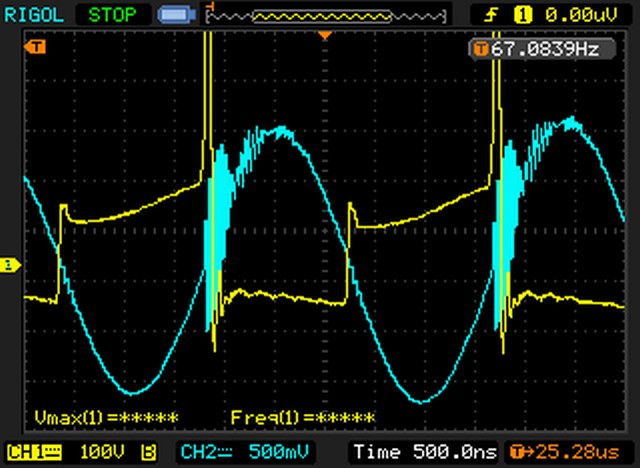This screenshot has height=468, width=640.
Task: Toggle the CH1 channel label
Action: point(32,451)
